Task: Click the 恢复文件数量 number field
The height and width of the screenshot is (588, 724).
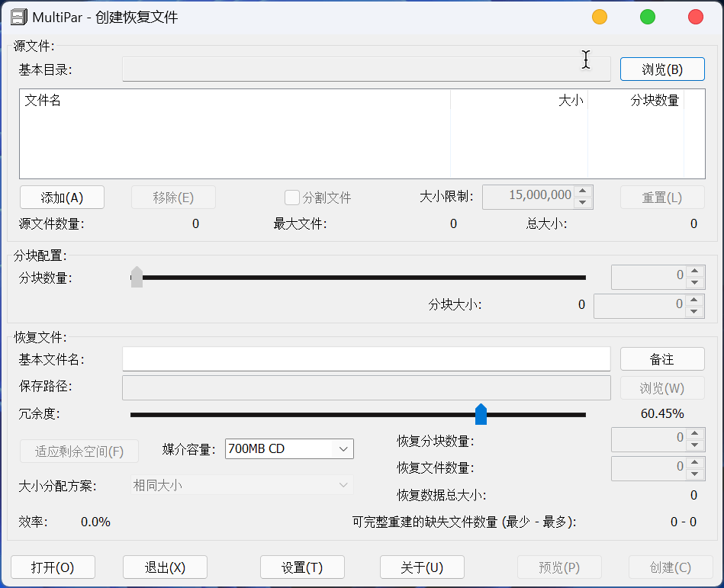Action: tap(648, 468)
